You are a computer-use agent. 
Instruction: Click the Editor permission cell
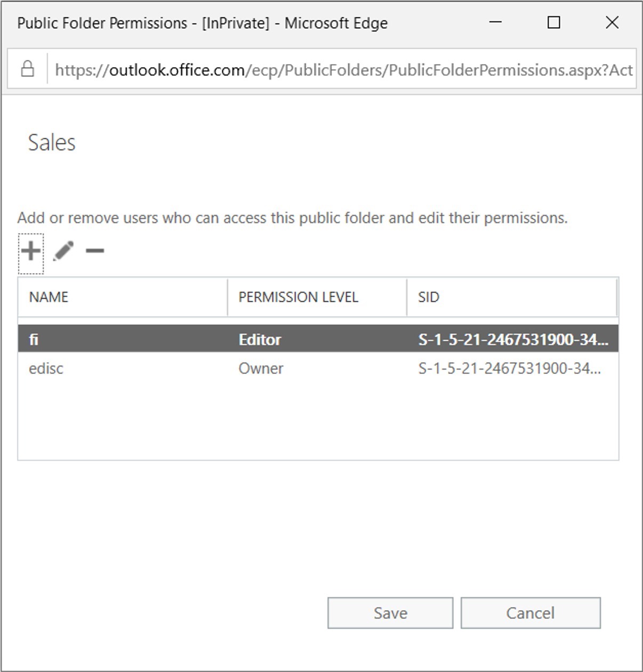(x=260, y=340)
